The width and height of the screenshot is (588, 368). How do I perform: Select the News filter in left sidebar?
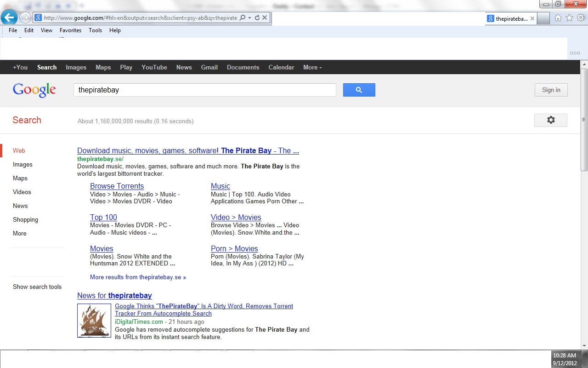pos(20,206)
